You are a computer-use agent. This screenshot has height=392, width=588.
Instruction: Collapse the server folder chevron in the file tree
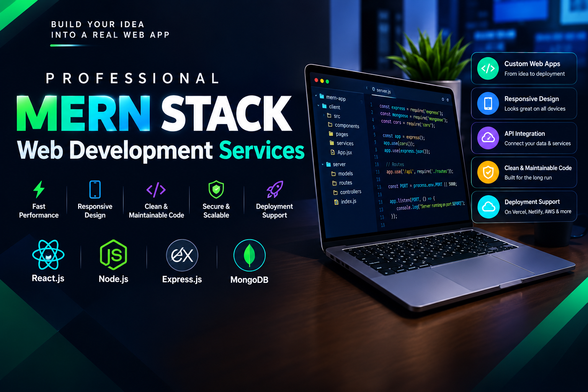point(323,164)
